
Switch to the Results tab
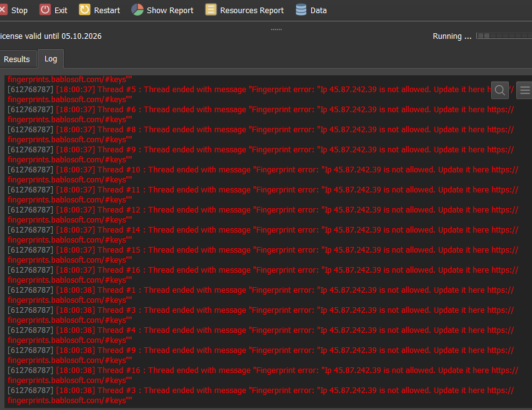(17, 59)
